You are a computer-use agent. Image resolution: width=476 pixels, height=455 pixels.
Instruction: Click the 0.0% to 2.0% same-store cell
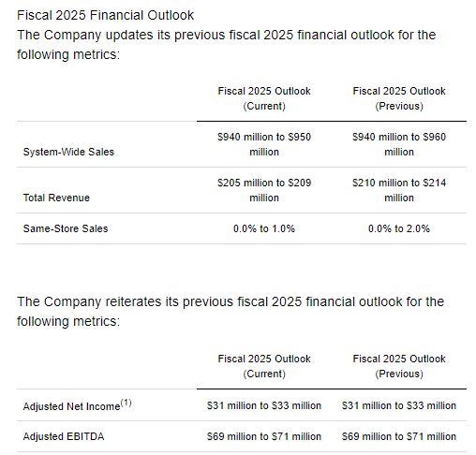point(399,228)
